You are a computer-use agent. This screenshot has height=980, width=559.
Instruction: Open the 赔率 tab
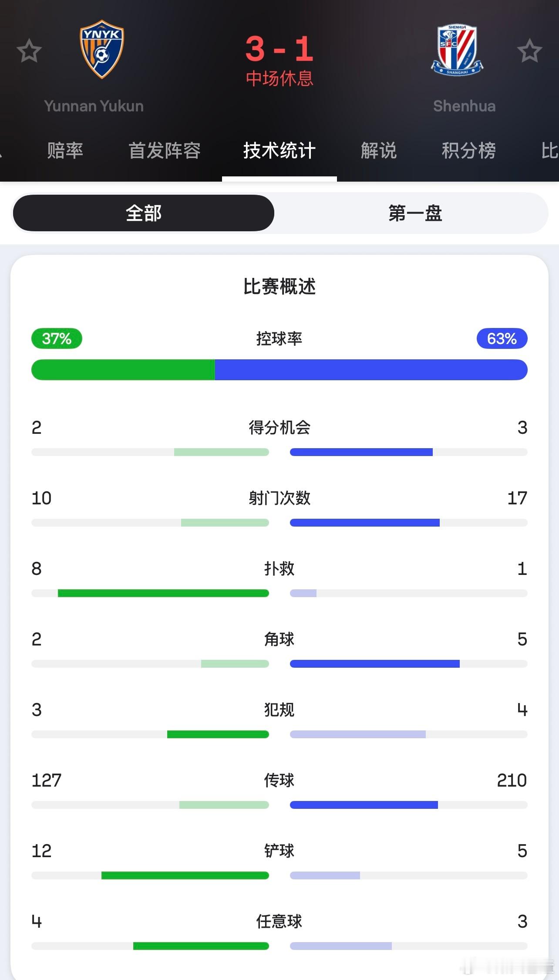pyautogui.click(x=65, y=151)
